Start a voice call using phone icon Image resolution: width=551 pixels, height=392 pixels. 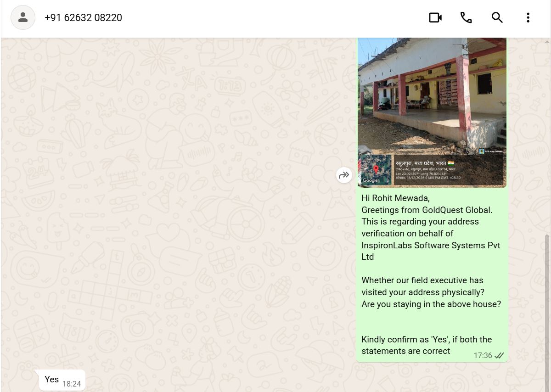pos(466,18)
